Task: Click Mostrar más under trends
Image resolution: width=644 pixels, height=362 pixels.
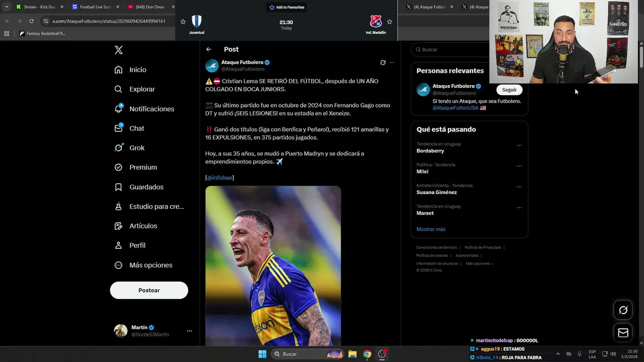Action: coord(431,229)
